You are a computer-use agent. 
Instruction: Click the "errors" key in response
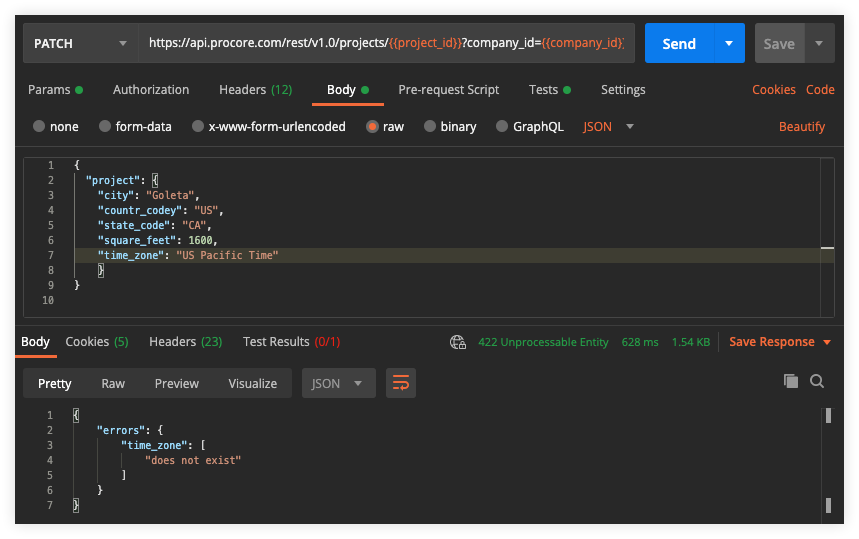point(121,431)
